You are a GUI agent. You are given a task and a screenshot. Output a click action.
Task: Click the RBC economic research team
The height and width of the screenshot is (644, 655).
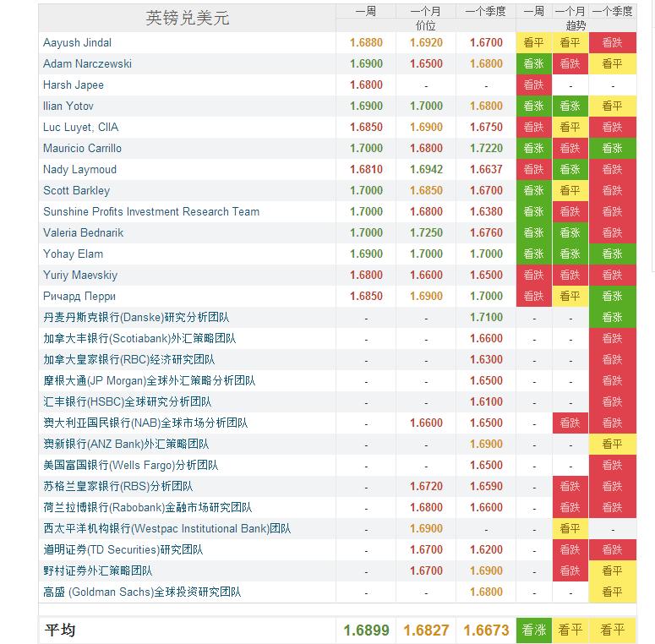pos(129,359)
